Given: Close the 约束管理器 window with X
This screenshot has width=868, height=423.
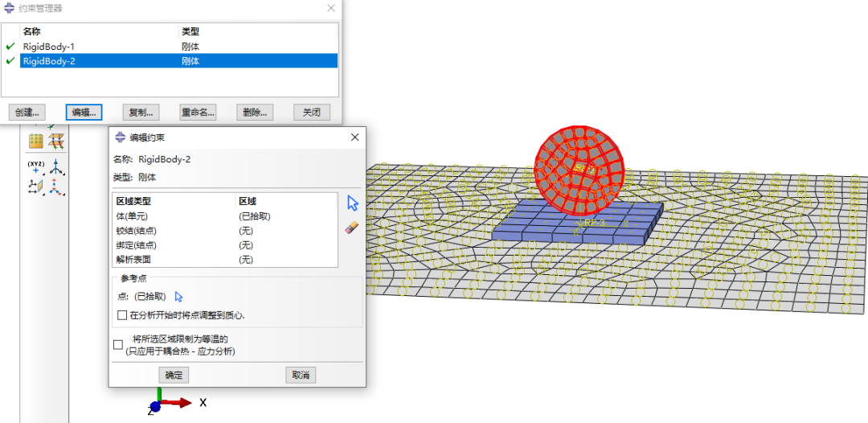Looking at the screenshot, I should coord(331,8).
